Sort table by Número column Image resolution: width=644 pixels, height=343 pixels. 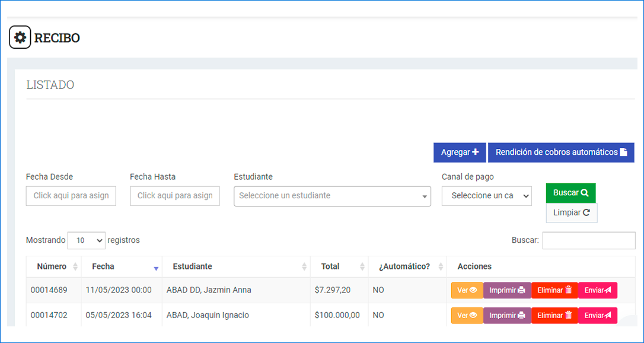[53, 266]
